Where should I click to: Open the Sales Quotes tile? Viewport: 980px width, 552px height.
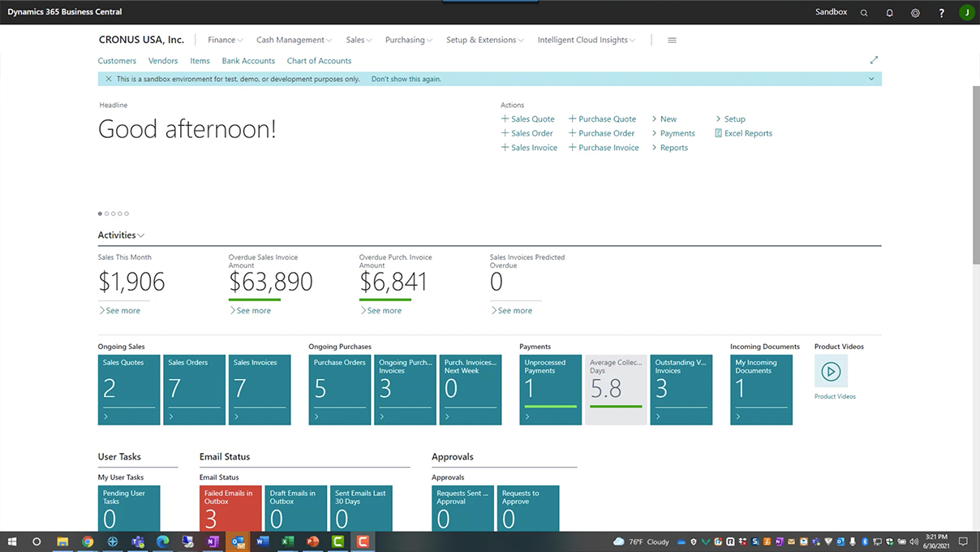(x=129, y=390)
